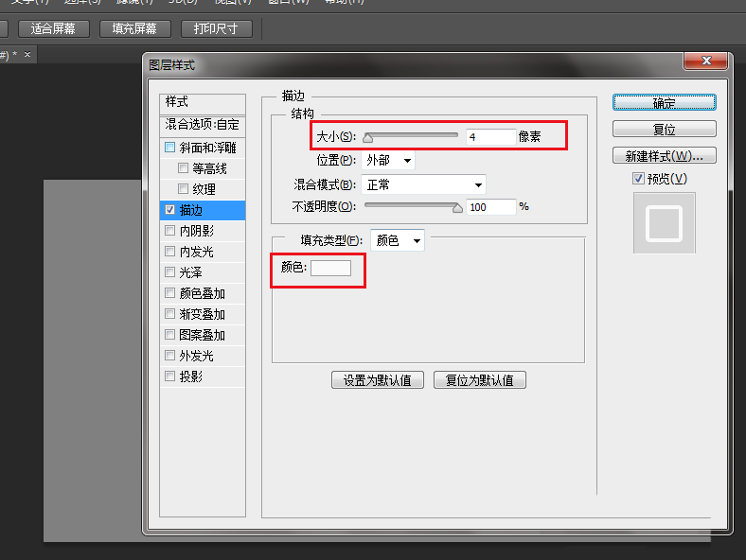Enable 内发光 checkbox

(x=169, y=251)
